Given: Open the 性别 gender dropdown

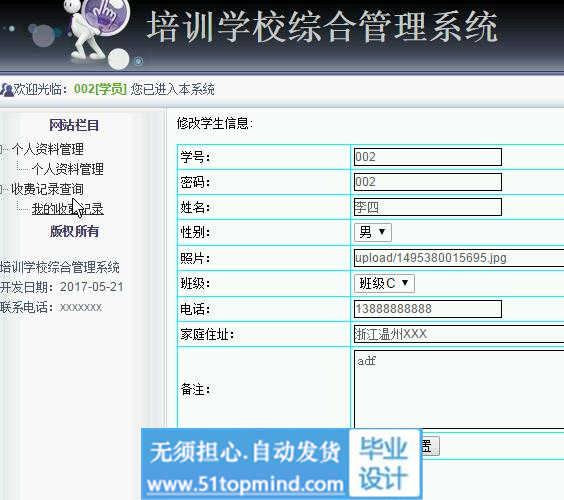Looking at the screenshot, I should click(373, 232).
